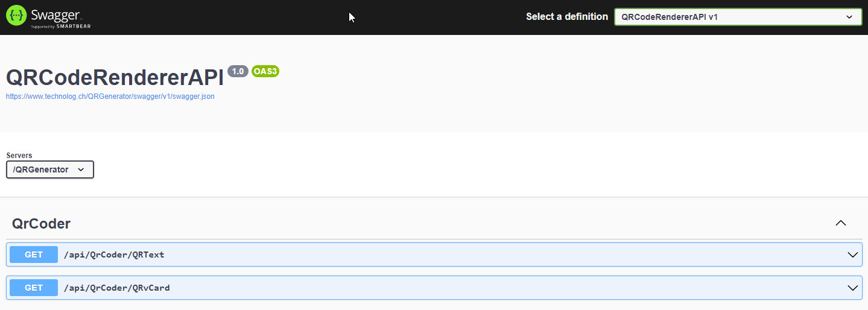This screenshot has height=310, width=868.
Task: Click the 1.0 version badge
Action: (238, 71)
